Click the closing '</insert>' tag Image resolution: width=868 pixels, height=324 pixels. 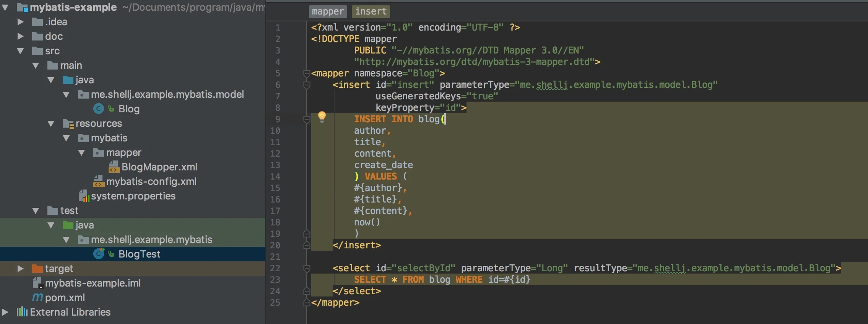[x=357, y=245]
